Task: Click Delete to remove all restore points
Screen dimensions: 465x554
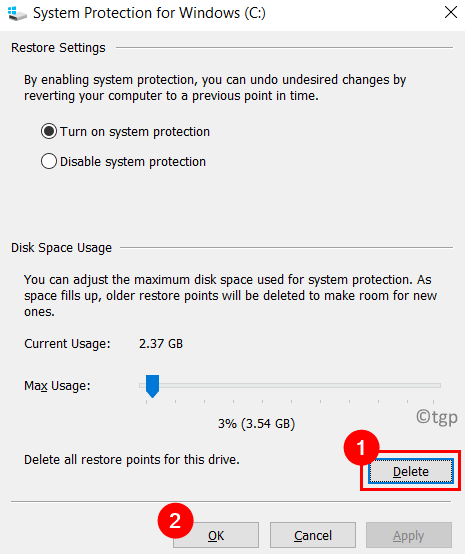Action: [411, 471]
